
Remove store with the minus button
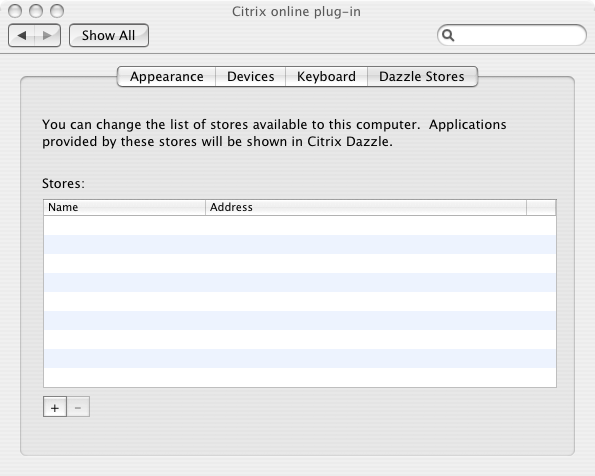pos(78,407)
